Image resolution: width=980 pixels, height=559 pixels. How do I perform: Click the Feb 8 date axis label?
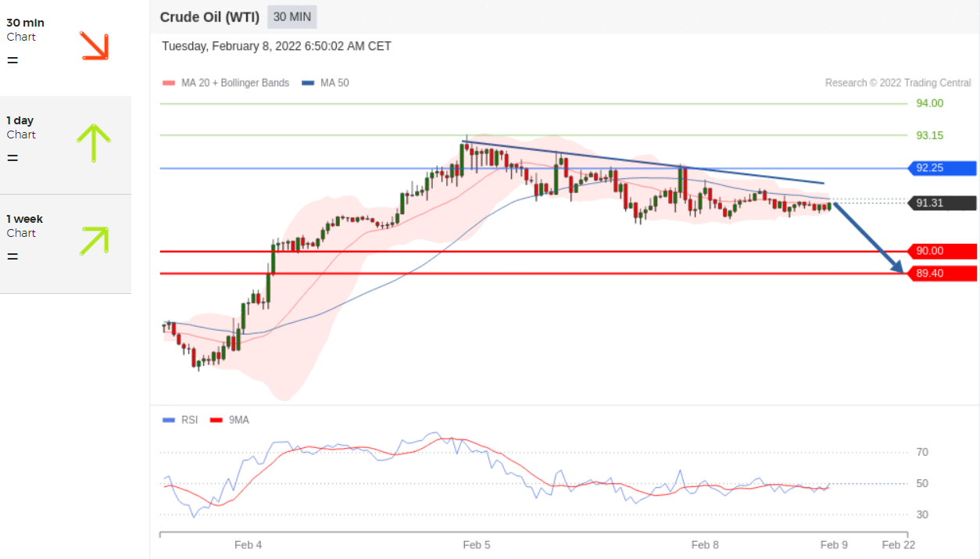pyautogui.click(x=705, y=545)
